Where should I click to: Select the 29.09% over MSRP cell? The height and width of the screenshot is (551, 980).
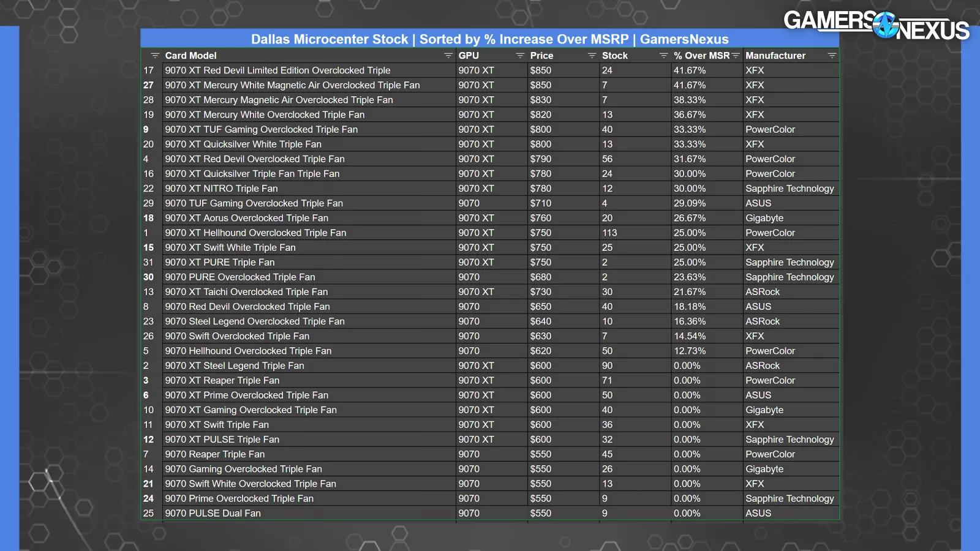click(690, 203)
